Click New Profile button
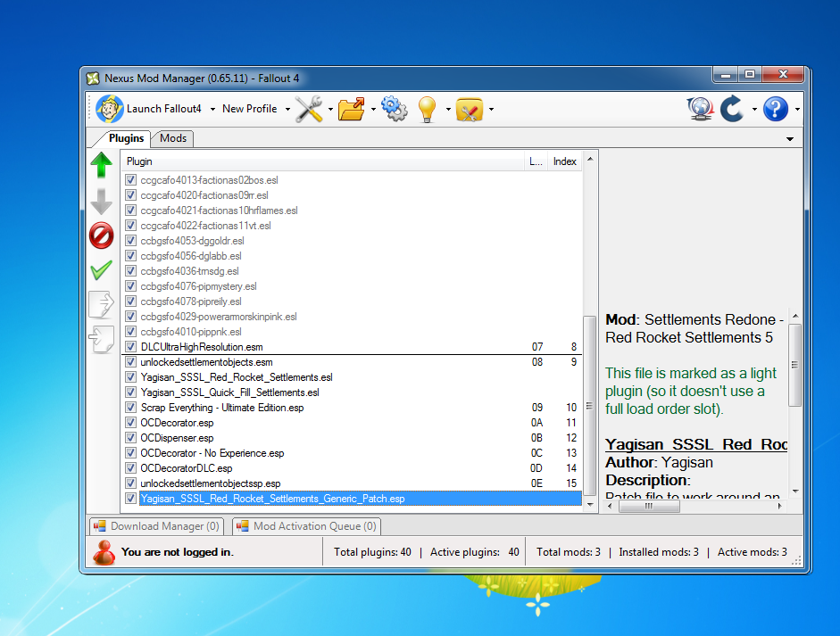Screen dimensions: 840x636 pyautogui.click(x=250, y=109)
